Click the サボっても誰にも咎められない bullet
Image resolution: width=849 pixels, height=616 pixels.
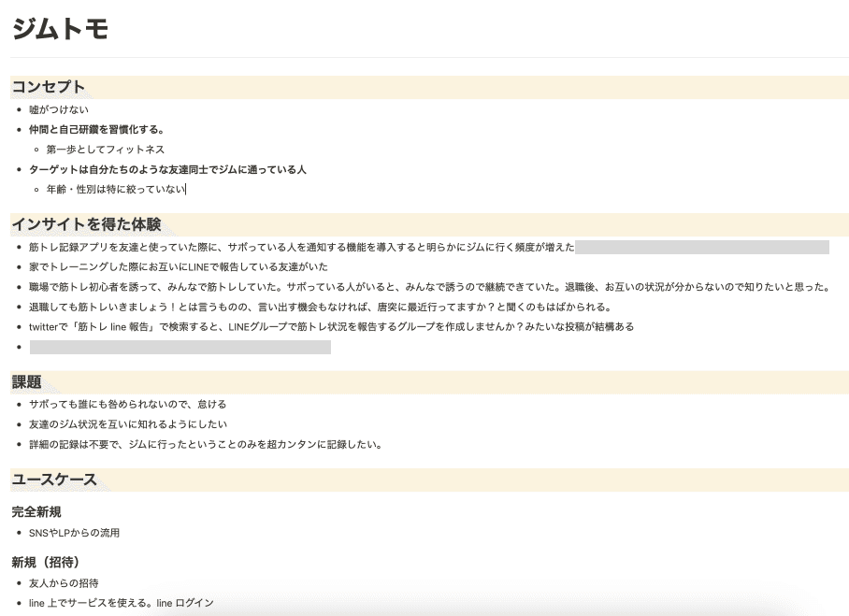[x=128, y=405]
